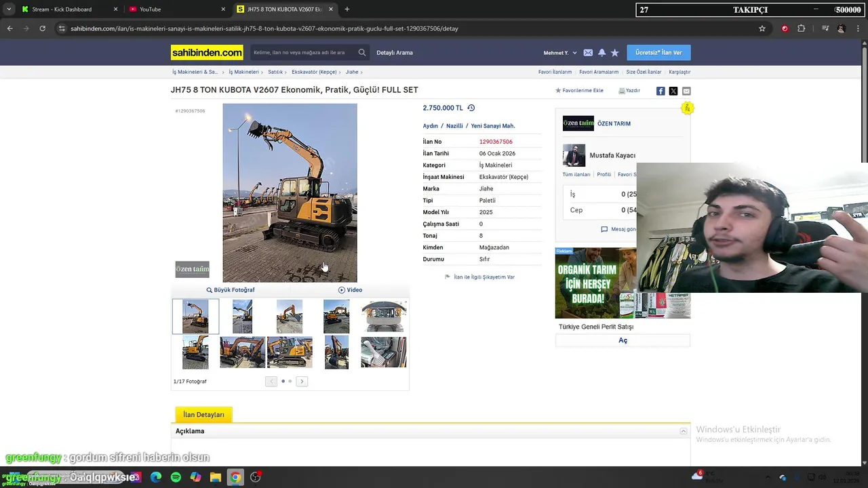Click İlan ile İlgili Şikayetim Var

coord(480,277)
